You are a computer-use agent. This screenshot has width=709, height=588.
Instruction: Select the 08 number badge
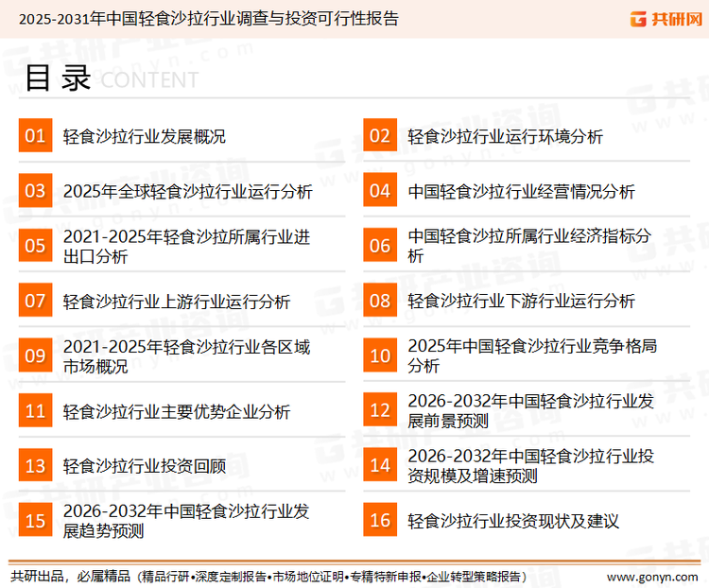click(x=380, y=301)
